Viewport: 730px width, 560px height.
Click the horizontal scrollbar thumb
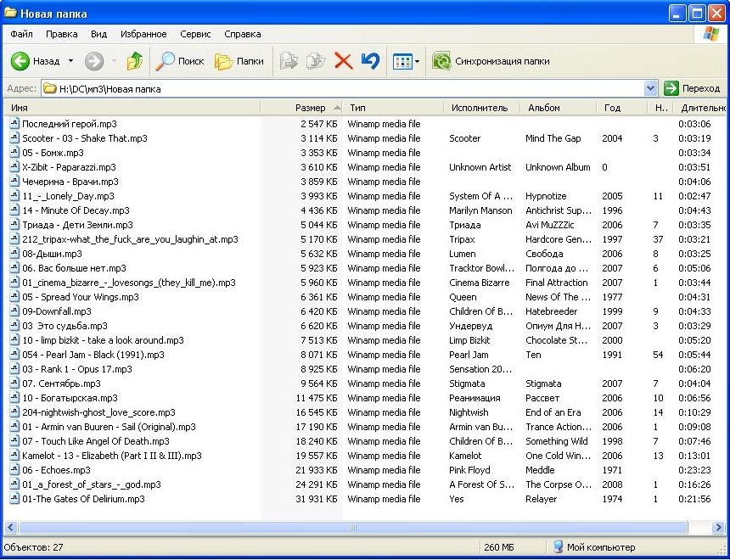(x=353, y=528)
